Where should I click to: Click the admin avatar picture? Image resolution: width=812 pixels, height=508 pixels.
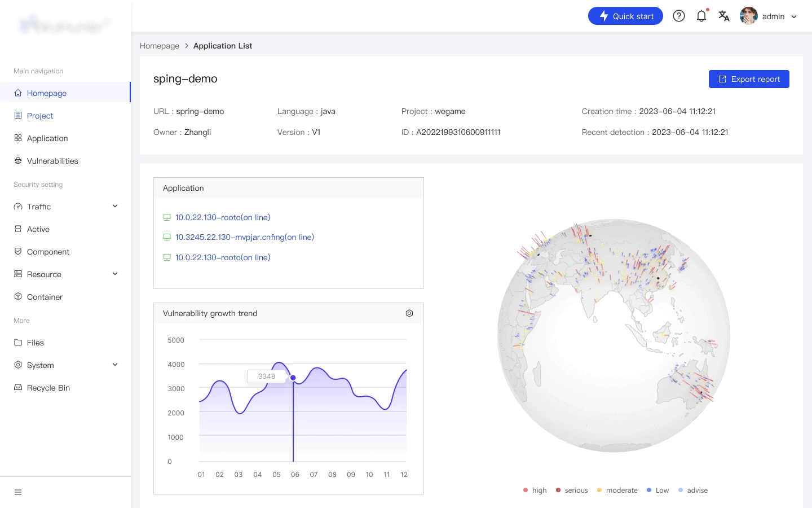click(749, 16)
